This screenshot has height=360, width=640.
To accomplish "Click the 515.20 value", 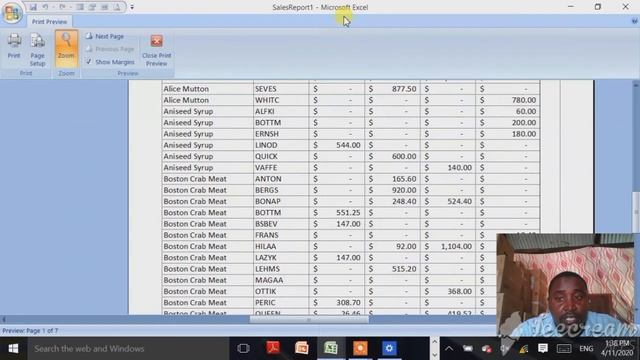I will point(404,269).
